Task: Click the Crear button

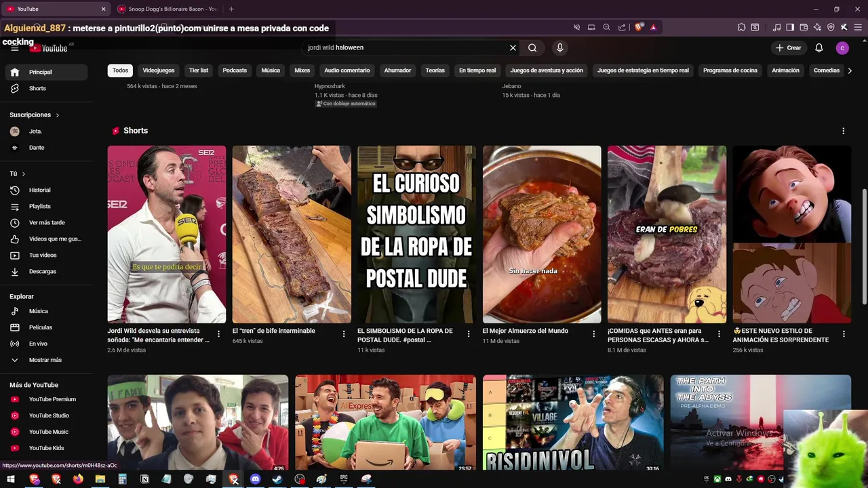Action: [789, 47]
